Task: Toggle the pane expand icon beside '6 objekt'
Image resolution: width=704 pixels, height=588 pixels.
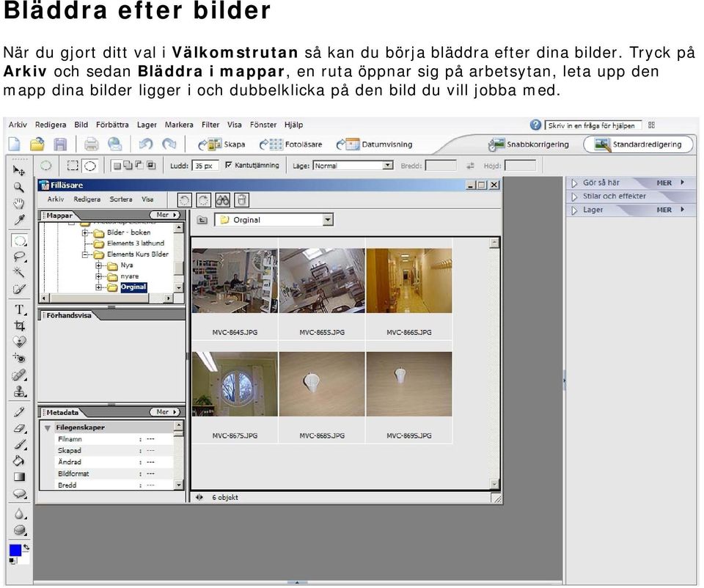Action: (199, 497)
